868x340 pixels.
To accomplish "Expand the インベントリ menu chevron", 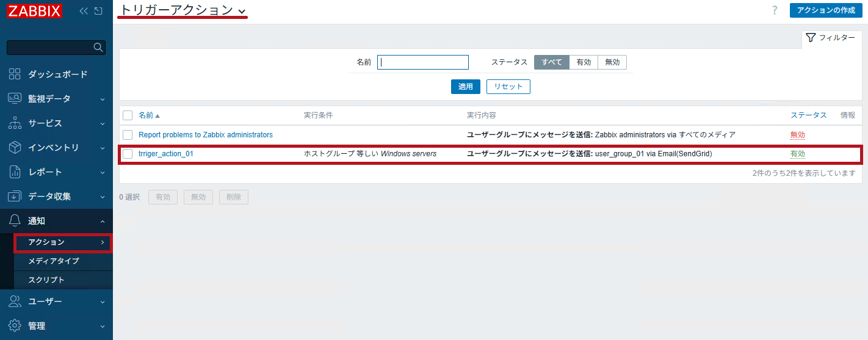I will click(x=103, y=148).
